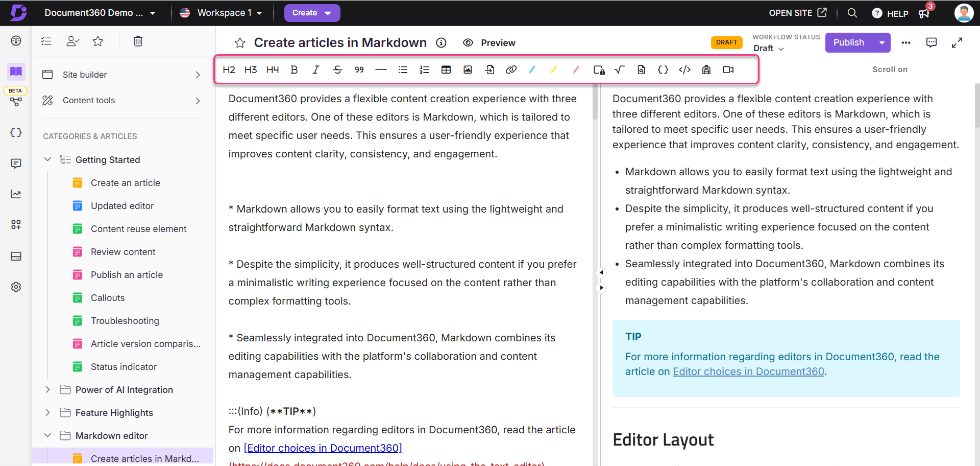This screenshot has width=980, height=466.
Task: Open Callouts article
Action: tap(107, 298)
